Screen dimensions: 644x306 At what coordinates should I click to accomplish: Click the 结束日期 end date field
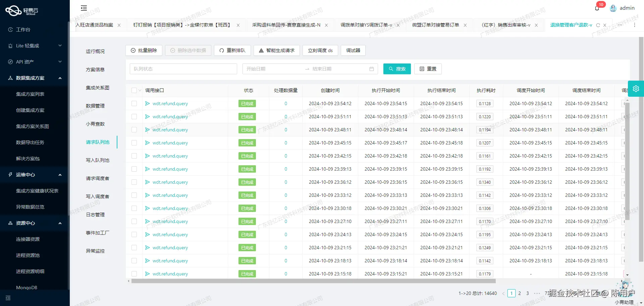339,69
